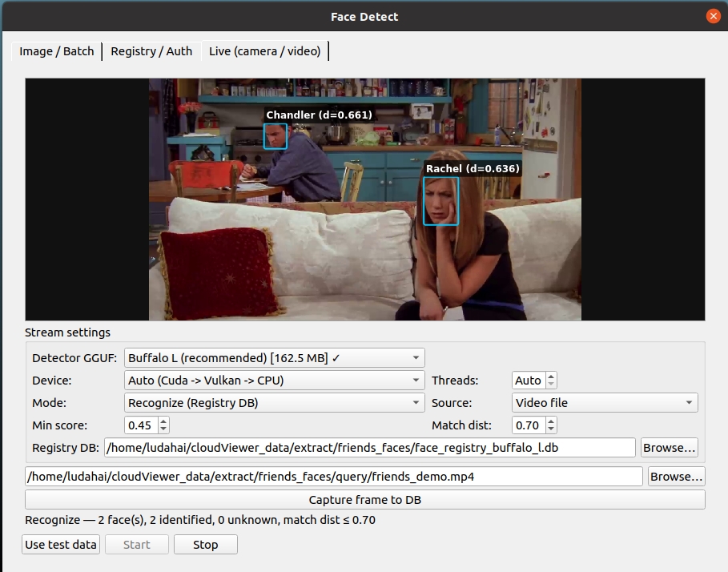Increase the Threads spinner value
The width and height of the screenshot is (728, 572).
tap(551, 377)
